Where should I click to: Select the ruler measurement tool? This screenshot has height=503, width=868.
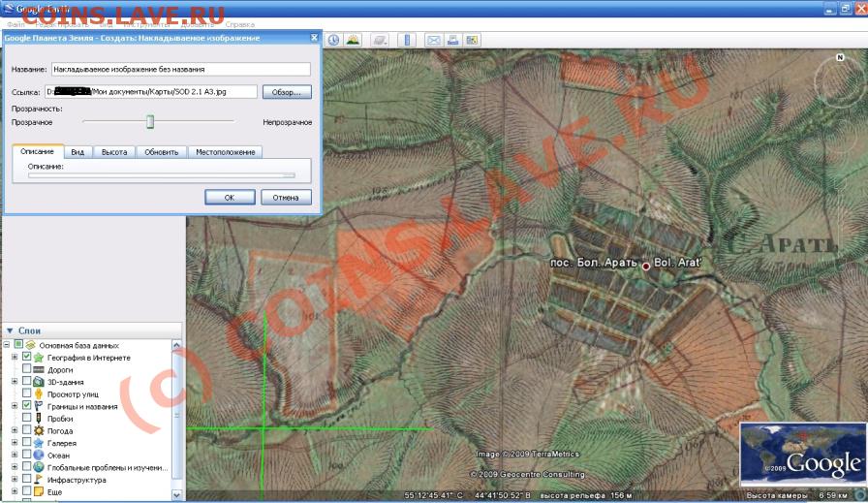pos(407,40)
